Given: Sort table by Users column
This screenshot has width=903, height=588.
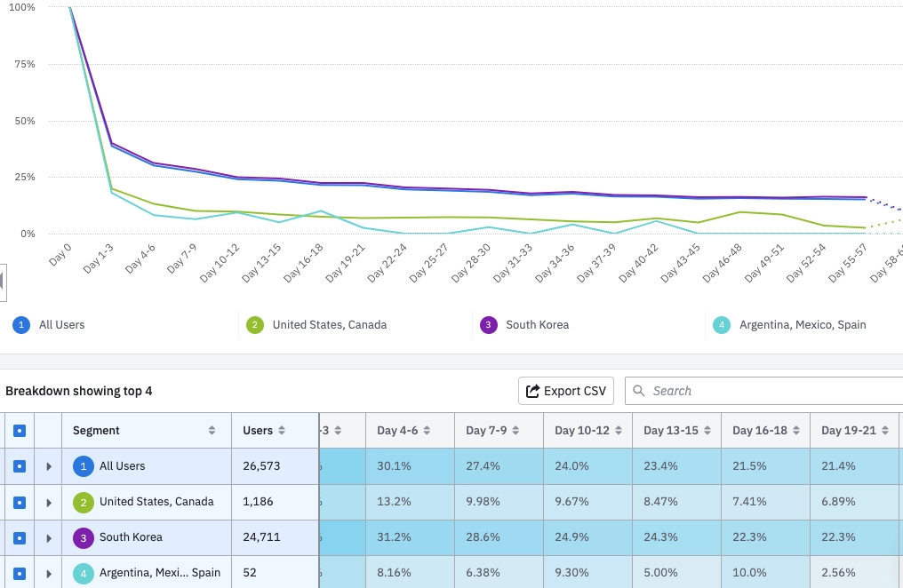Looking at the screenshot, I should [282, 431].
